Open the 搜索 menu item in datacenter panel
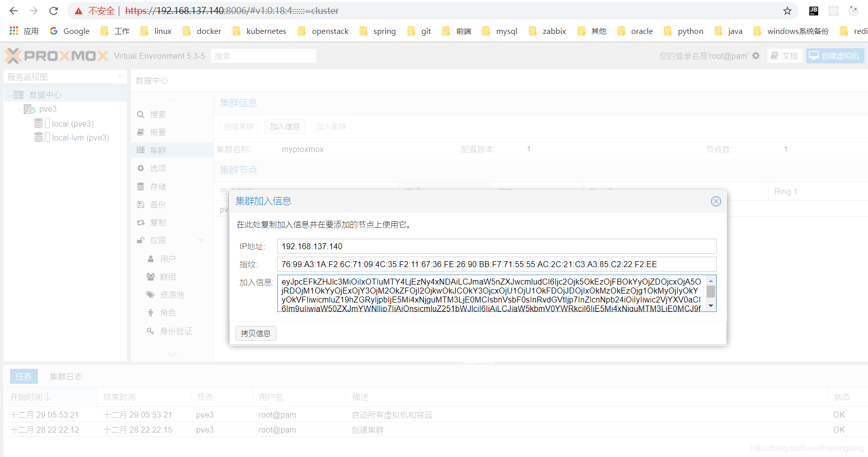Viewport: 868px width, 457px height. point(172,115)
